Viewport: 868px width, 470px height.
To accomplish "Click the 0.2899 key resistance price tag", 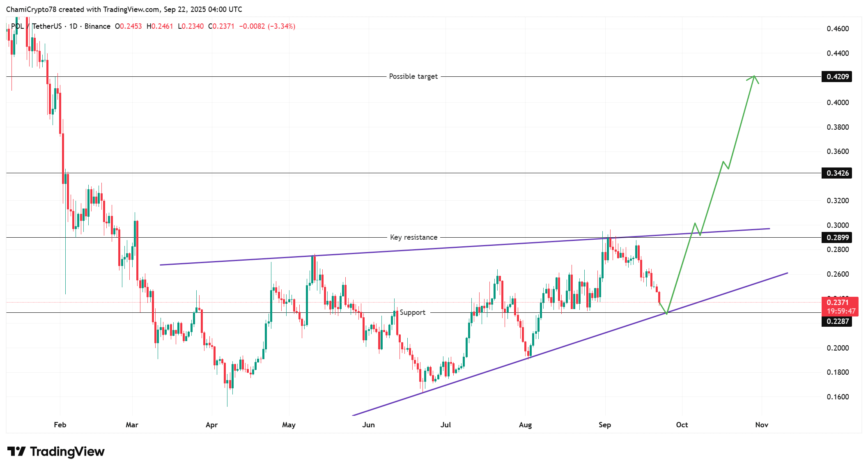I will (x=837, y=238).
